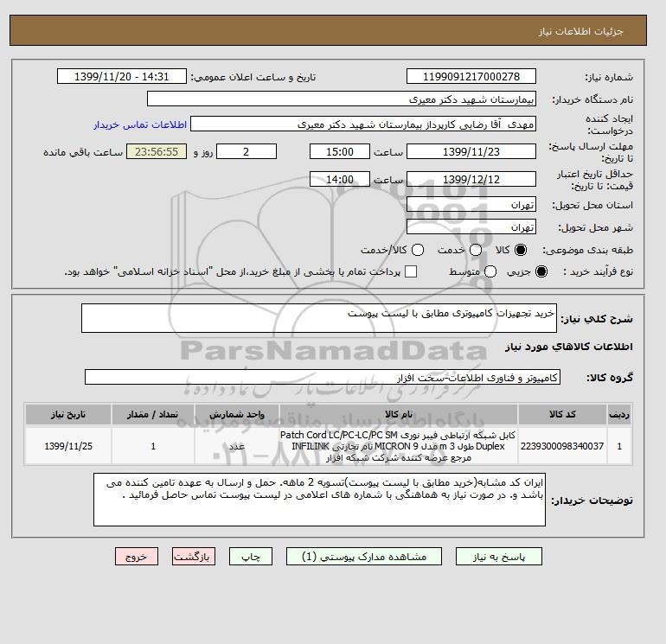Click the خروج exit button
Screen dimensions: 666x644
click(x=137, y=556)
